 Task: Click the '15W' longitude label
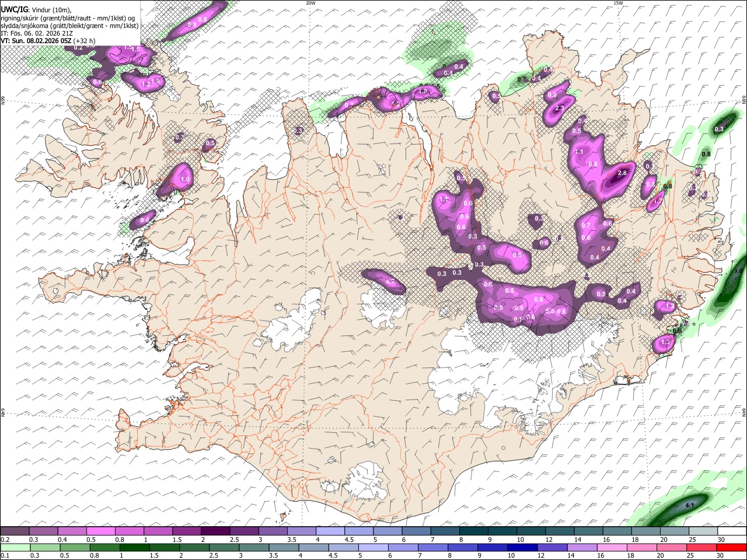pyautogui.click(x=618, y=3)
